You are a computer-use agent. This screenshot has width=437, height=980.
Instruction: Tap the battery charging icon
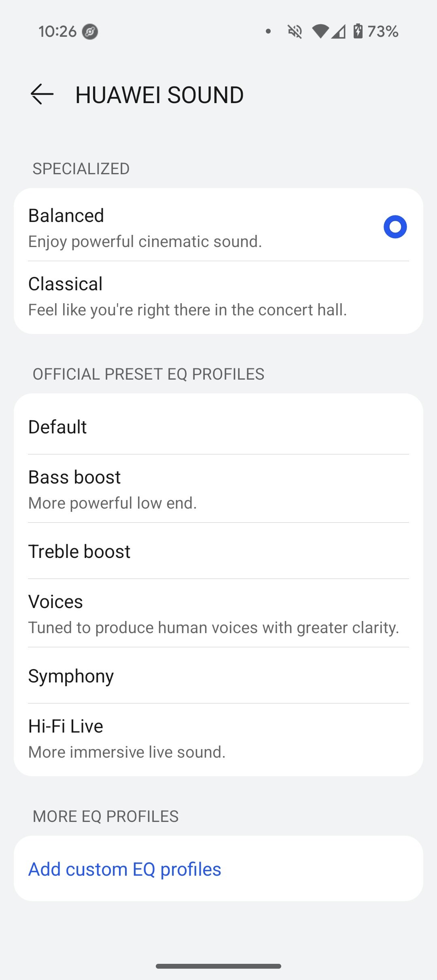tap(358, 31)
